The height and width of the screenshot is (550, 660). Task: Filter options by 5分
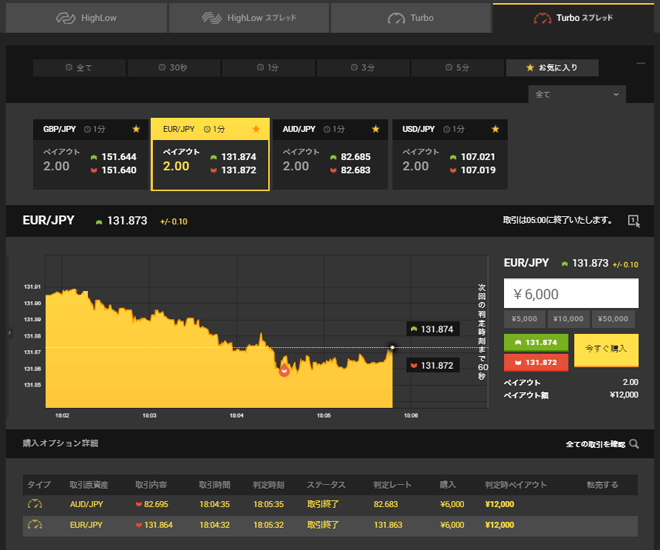tap(458, 68)
